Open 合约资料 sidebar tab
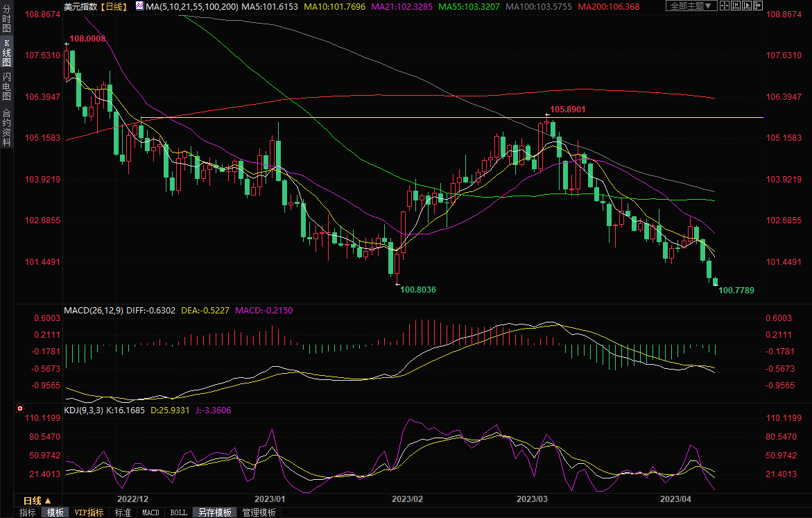The image size is (812, 518). 6,127
